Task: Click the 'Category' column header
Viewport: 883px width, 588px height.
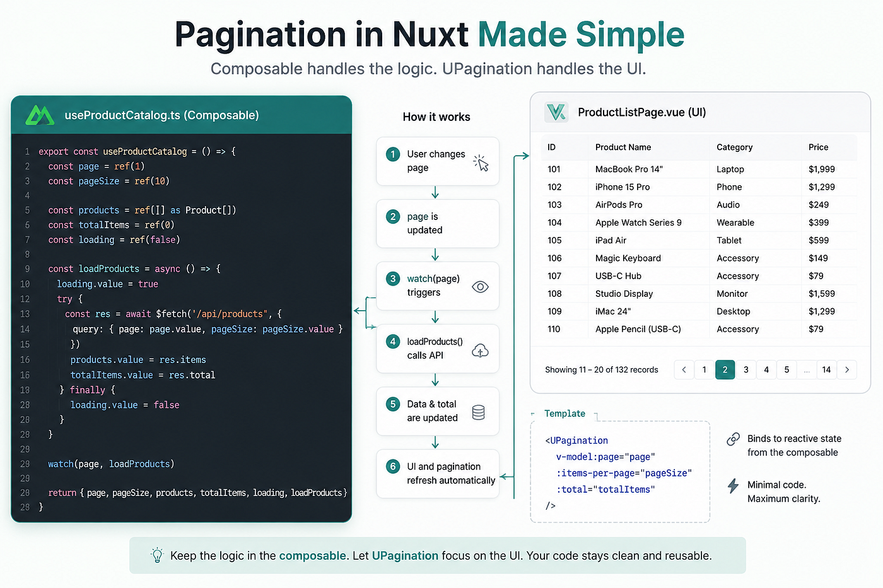Action: click(x=735, y=147)
